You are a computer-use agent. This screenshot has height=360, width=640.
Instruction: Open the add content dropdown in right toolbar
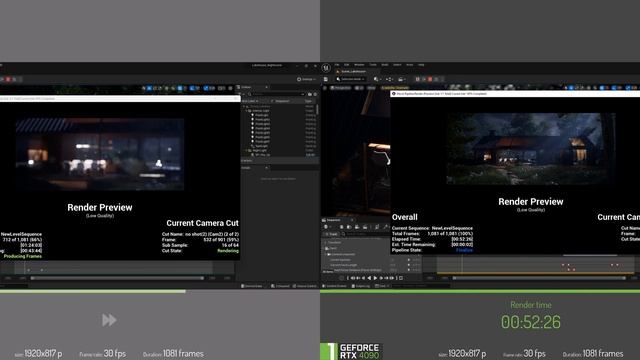point(377,79)
